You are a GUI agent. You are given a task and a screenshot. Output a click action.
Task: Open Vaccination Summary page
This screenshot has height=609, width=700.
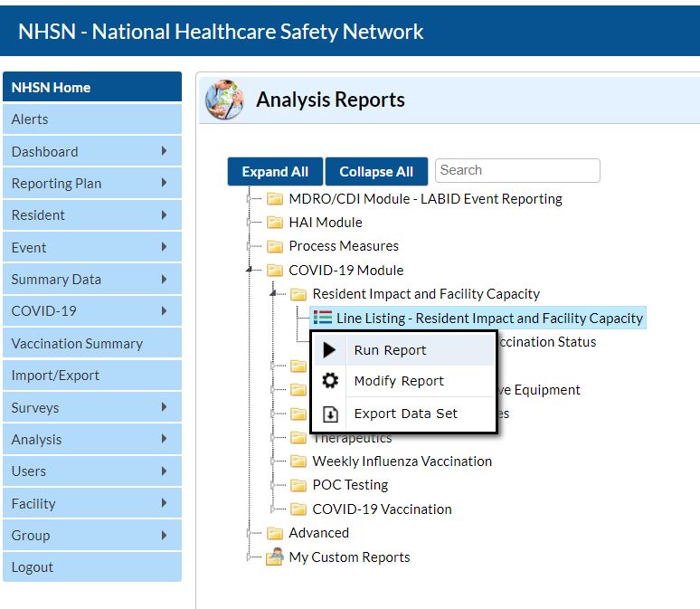tap(92, 343)
